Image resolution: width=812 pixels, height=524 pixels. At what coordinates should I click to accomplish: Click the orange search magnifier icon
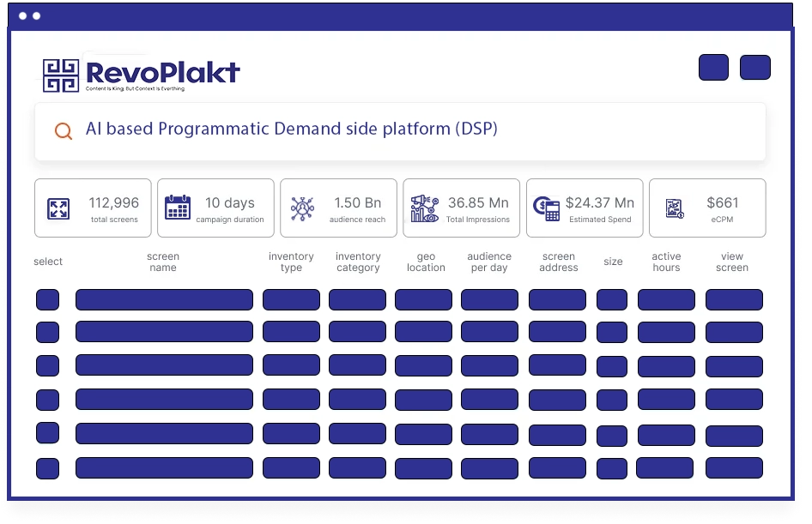point(63,131)
